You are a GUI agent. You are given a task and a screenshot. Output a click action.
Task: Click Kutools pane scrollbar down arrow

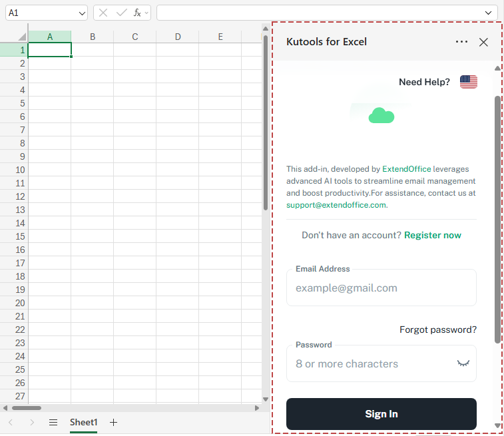click(x=497, y=426)
